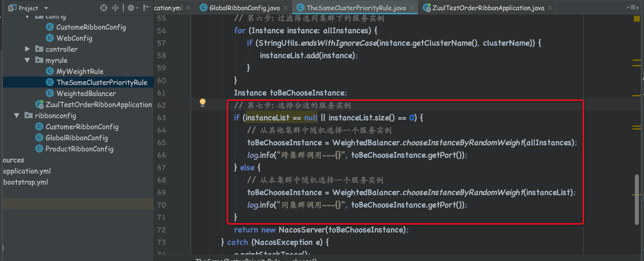Click the locate/scroll-from-source crosshair icon
The height and width of the screenshot is (261, 644).
tap(103, 8)
